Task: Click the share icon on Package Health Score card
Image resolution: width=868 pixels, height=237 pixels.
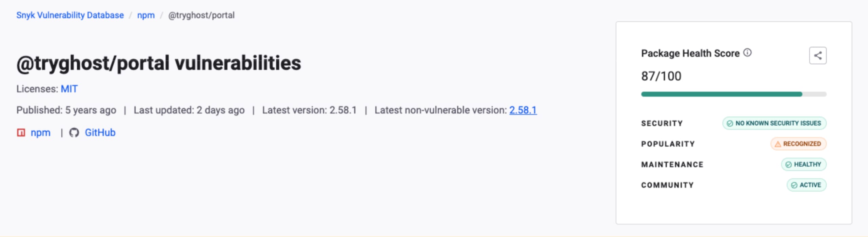Action: 817,55
